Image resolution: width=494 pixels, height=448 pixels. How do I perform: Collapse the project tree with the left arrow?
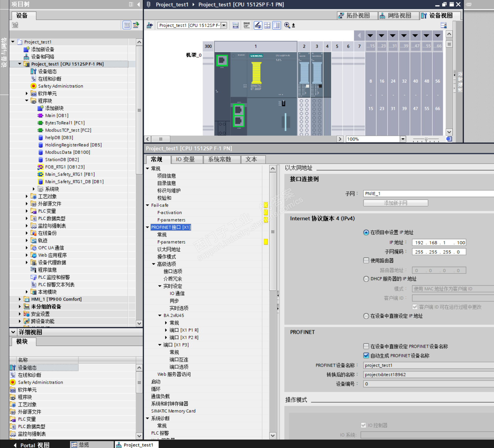tap(138, 4)
